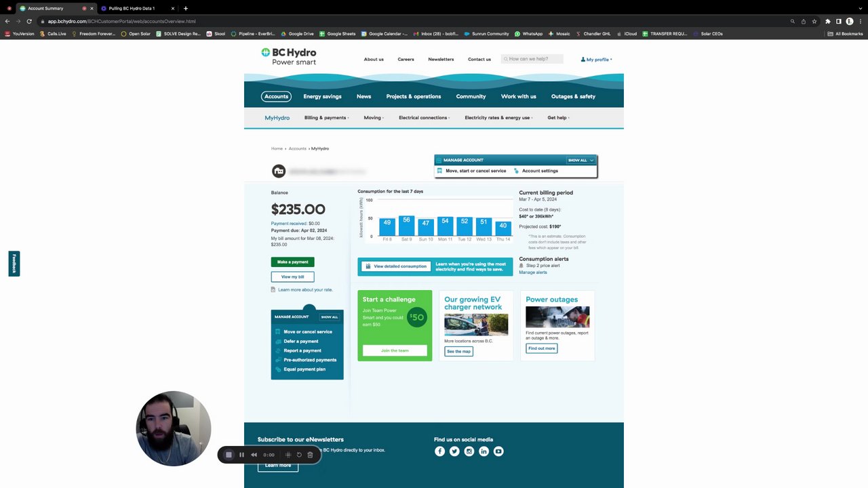The width and height of the screenshot is (868, 488).
Task: Open the Instagram icon in footer
Action: pyautogui.click(x=469, y=451)
